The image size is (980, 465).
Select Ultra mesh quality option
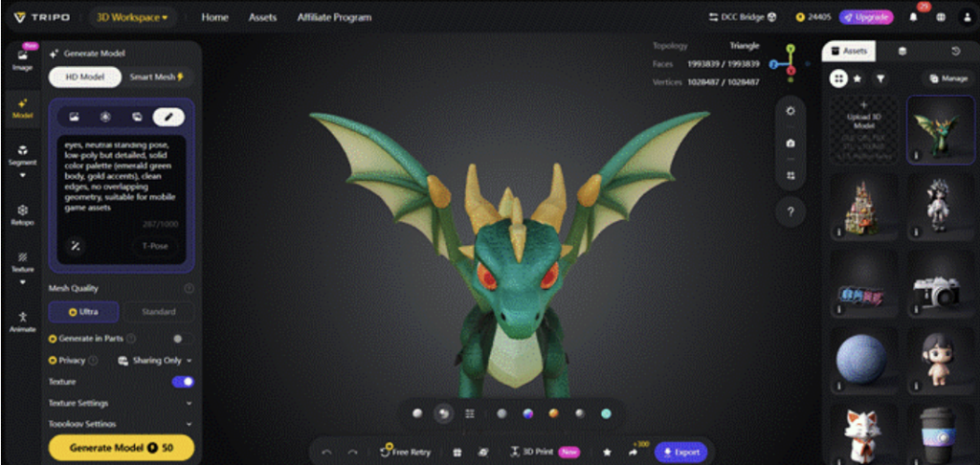point(84,312)
